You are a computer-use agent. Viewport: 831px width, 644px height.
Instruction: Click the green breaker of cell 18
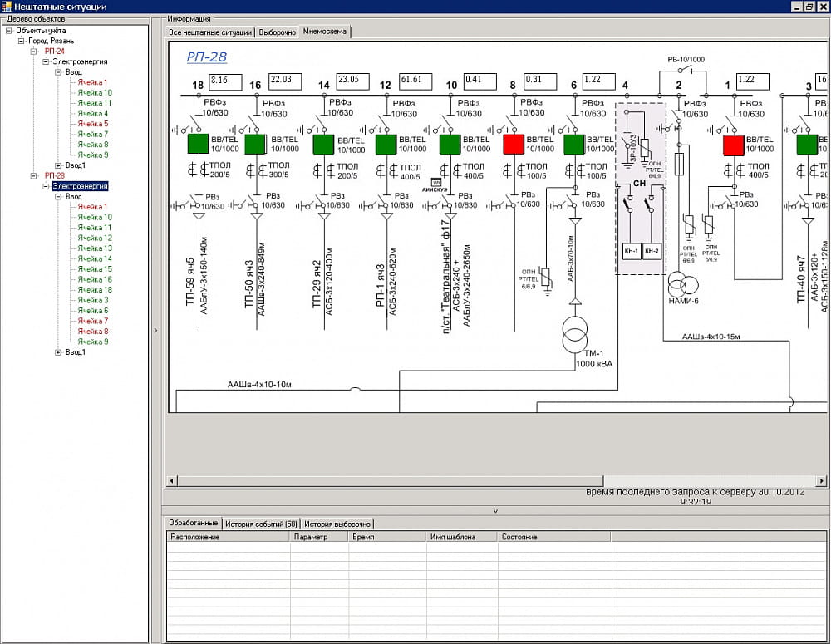click(198, 144)
